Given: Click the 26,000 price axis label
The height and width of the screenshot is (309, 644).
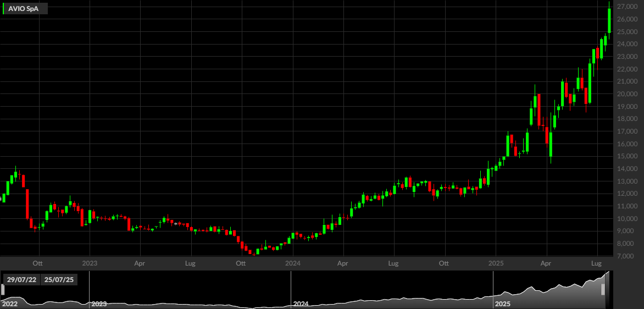Looking at the screenshot, I should pyautogui.click(x=627, y=19).
